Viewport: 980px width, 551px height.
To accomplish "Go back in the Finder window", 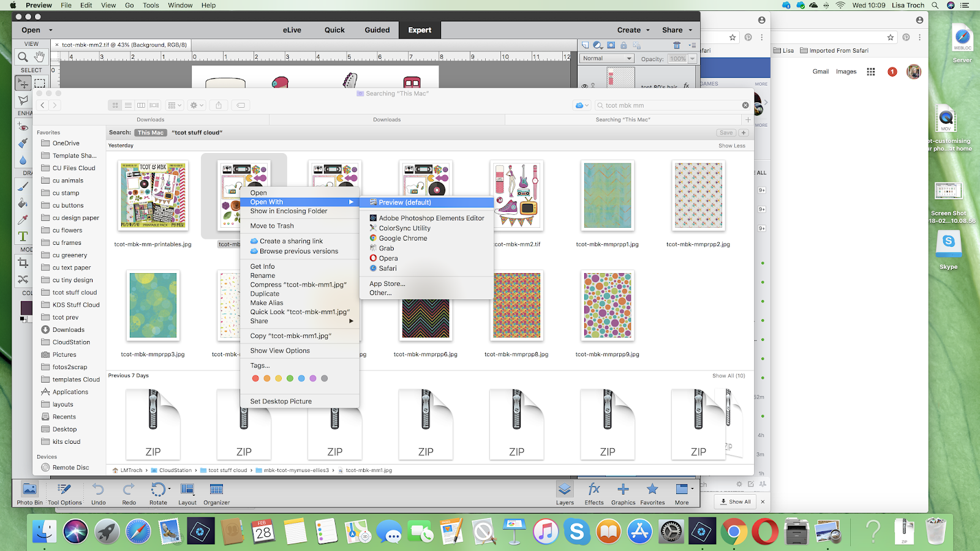I will pyautogui.click(x=42, y=105).
